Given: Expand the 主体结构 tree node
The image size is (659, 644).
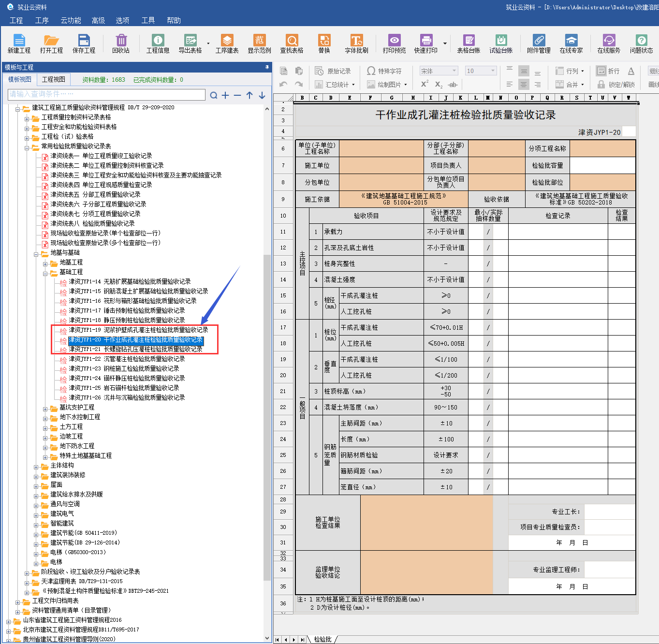Looking at the screenshot, I should point(36,467).
